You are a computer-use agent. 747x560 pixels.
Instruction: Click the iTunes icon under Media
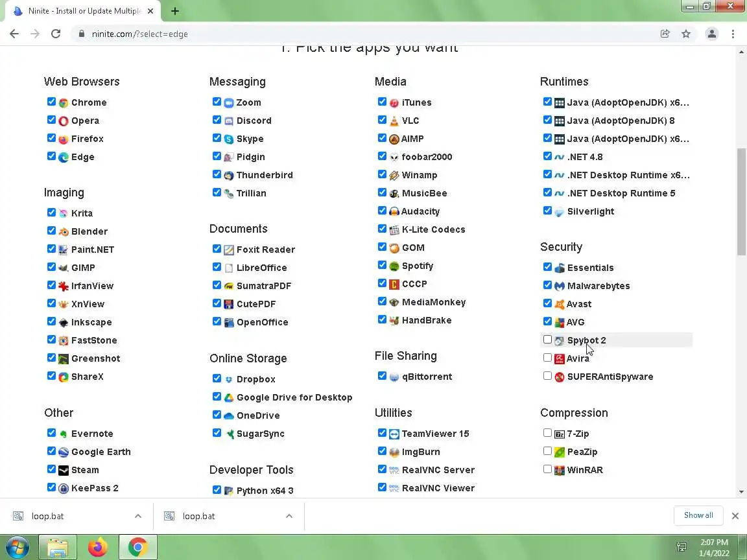[x=394, y=103]
